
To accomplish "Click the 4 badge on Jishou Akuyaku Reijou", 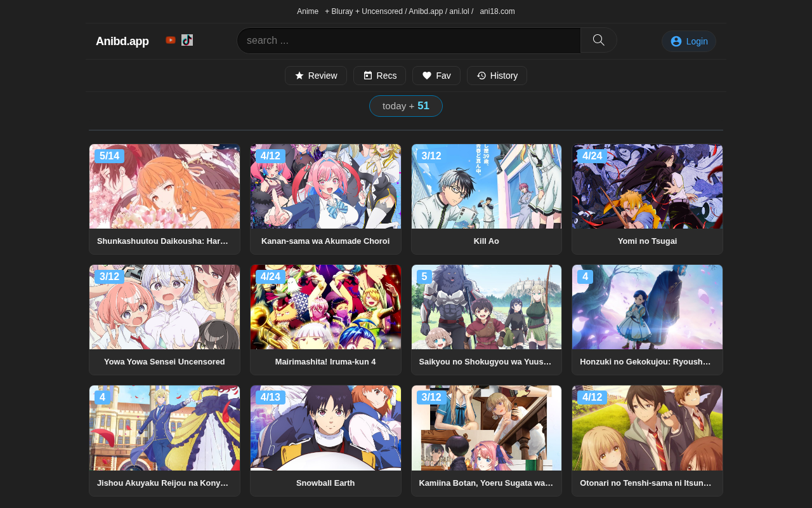I will (x=102, y=398).
